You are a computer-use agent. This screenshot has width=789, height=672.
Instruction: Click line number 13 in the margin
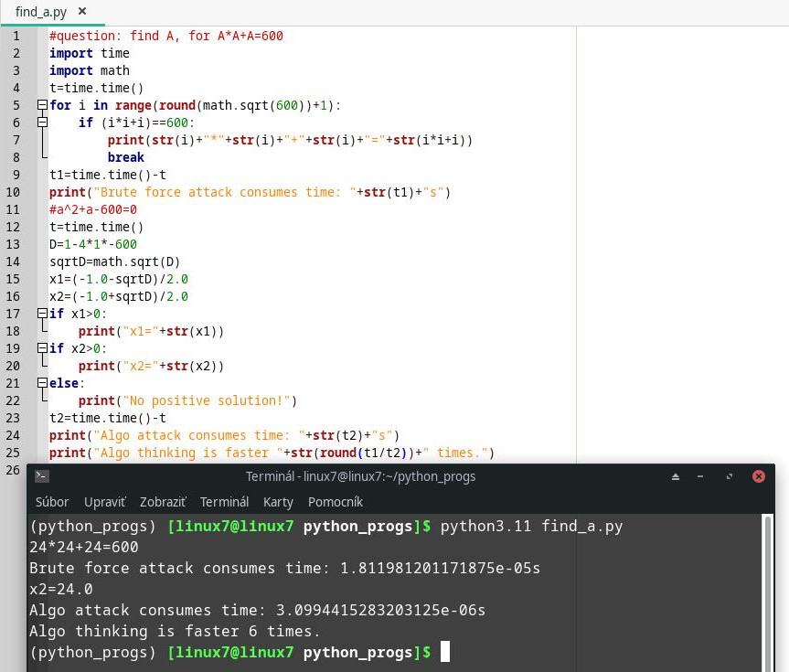(13, 244)
